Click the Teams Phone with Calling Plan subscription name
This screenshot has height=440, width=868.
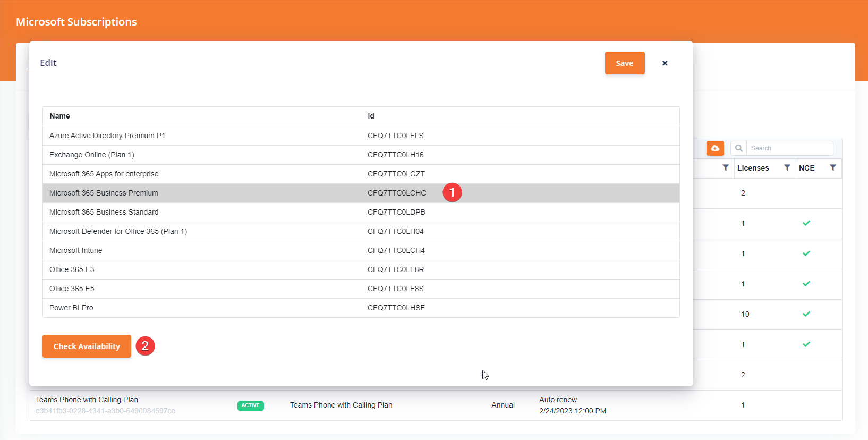[x=87, y=400]
